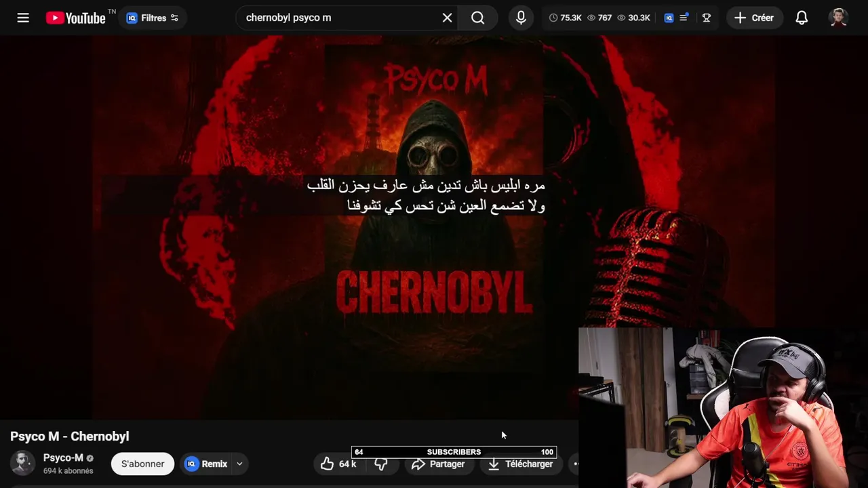The image size is (868, 488).
Task: Open the blue IQ icon in top bar
Action: point(669,18)
